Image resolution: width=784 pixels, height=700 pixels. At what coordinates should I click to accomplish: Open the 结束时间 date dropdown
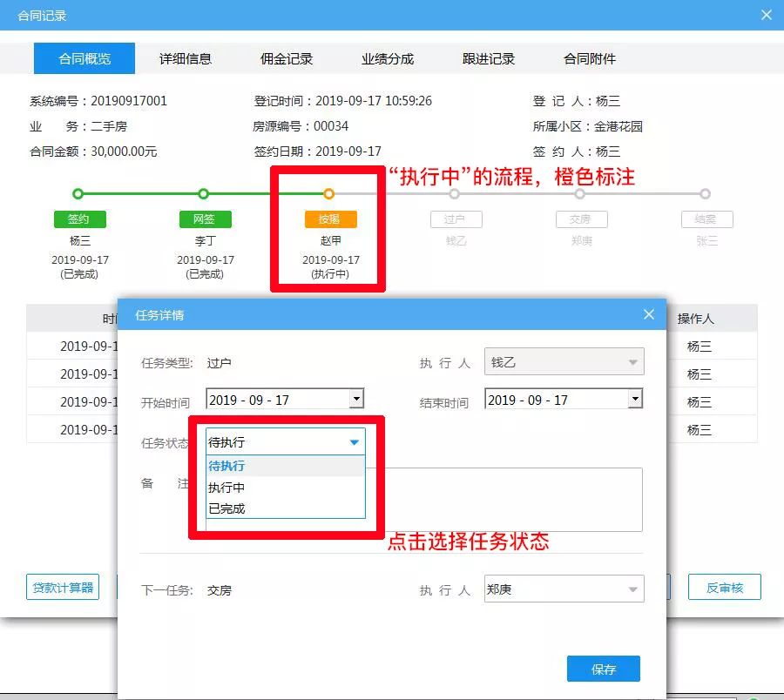[637, 397]
